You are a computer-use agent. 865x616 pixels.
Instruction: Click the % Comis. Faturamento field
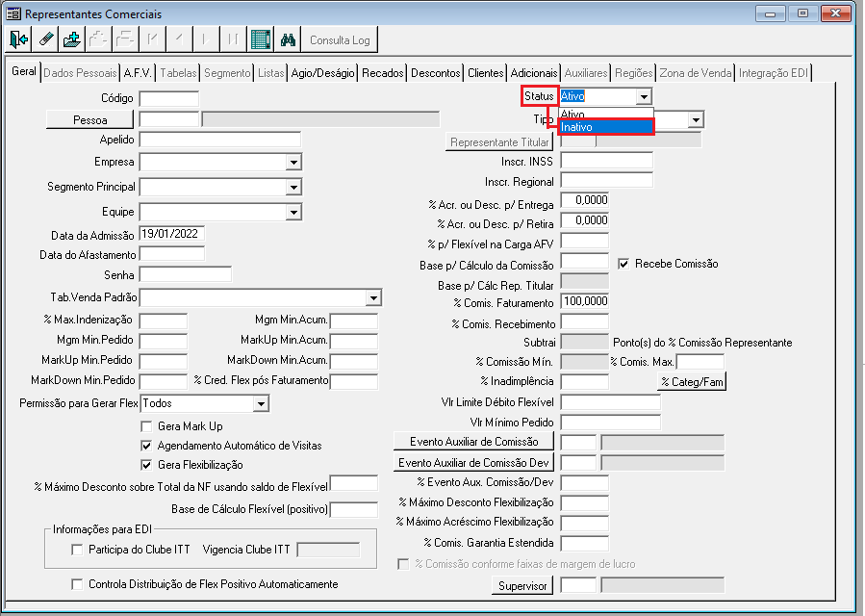tap(585, 301)
